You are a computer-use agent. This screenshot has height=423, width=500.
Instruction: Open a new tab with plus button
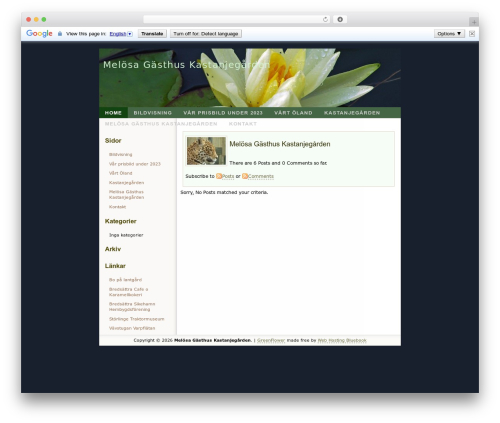pyautogui.click(x=474, y=22)
